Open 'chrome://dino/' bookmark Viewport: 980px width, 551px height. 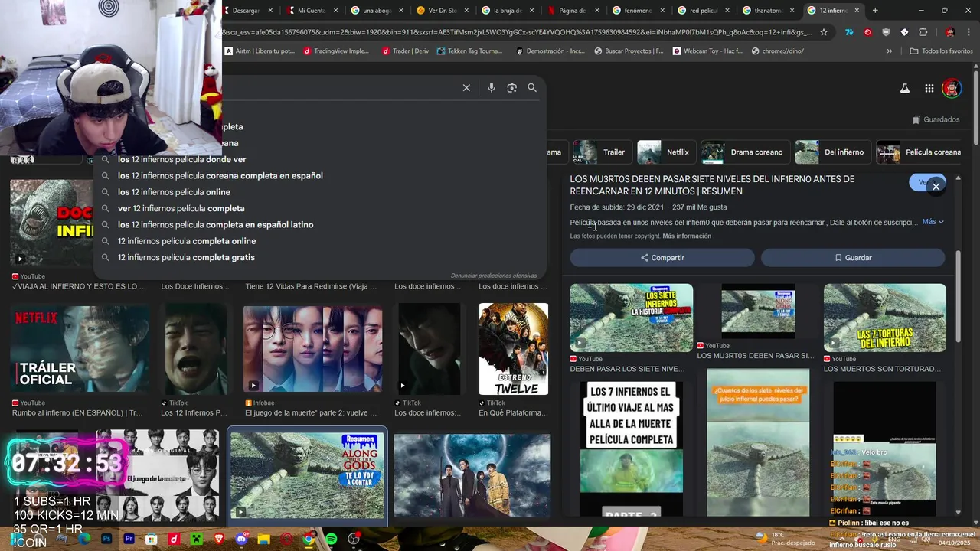(x=778, y=51)
